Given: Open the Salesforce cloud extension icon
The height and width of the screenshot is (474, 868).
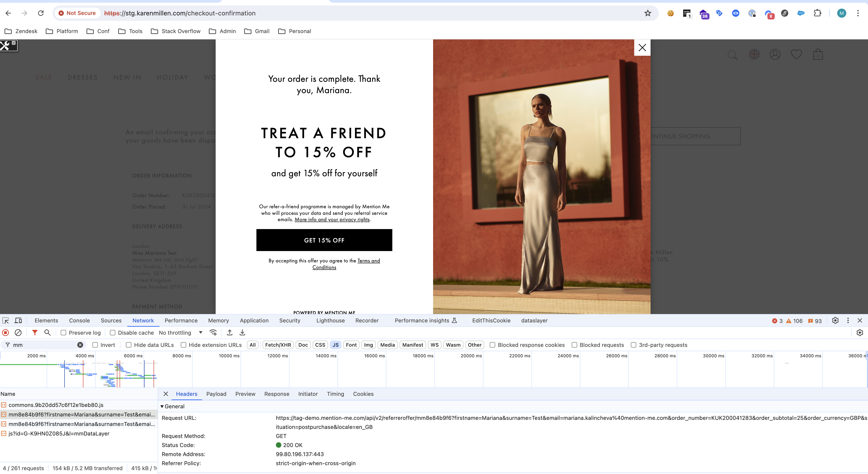Looking at the screenshot, I should 801,13.
